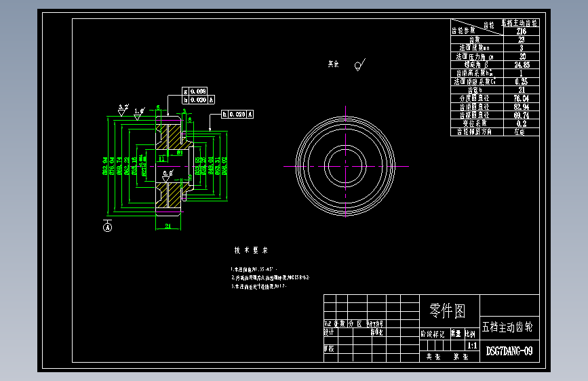Click the 1.6 surface roughness symbol
The width and height of the screenshot is (588, 381).
139,114
